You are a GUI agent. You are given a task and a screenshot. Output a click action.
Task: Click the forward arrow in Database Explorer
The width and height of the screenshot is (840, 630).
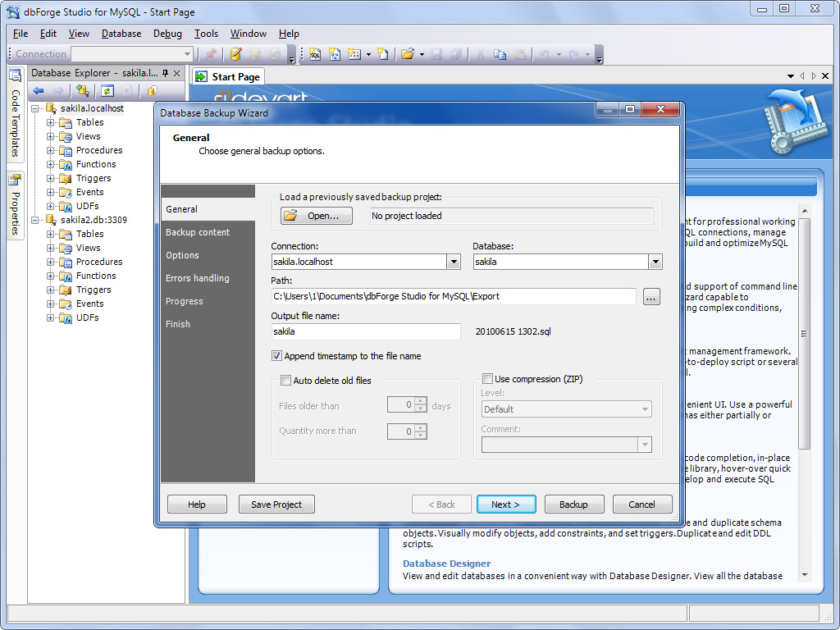pyautogui.click(x=58, y=91)
